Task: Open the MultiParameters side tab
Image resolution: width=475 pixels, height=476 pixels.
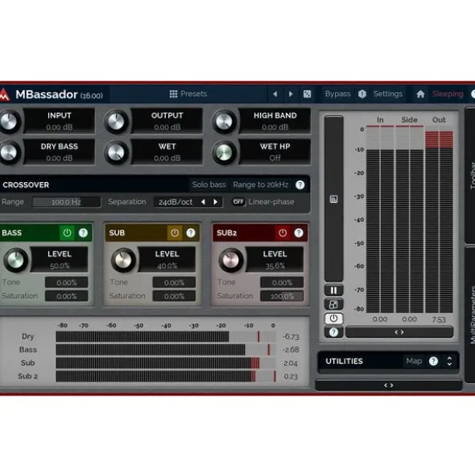Action: (x=470, y=315)
